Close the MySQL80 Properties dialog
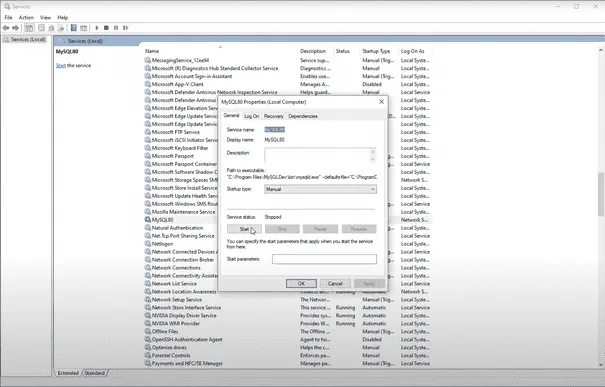605x387 pixels. click(x=381, y=101)
